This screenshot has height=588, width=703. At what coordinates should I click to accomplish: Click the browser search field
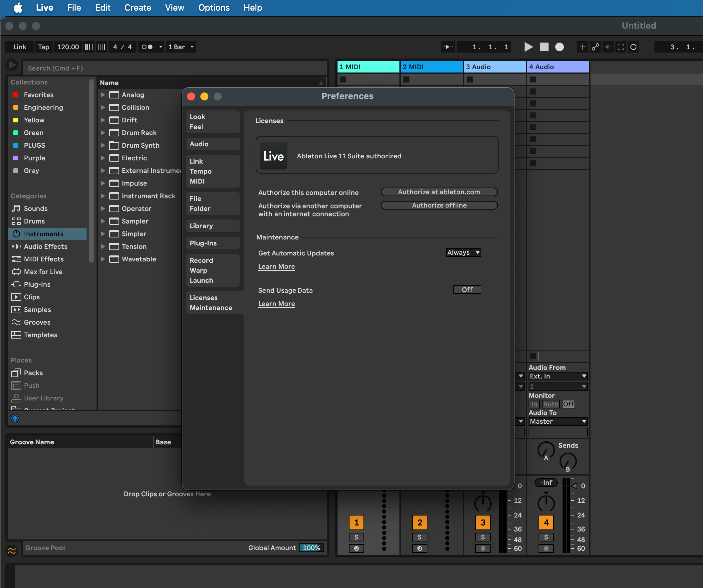point(175,68)
